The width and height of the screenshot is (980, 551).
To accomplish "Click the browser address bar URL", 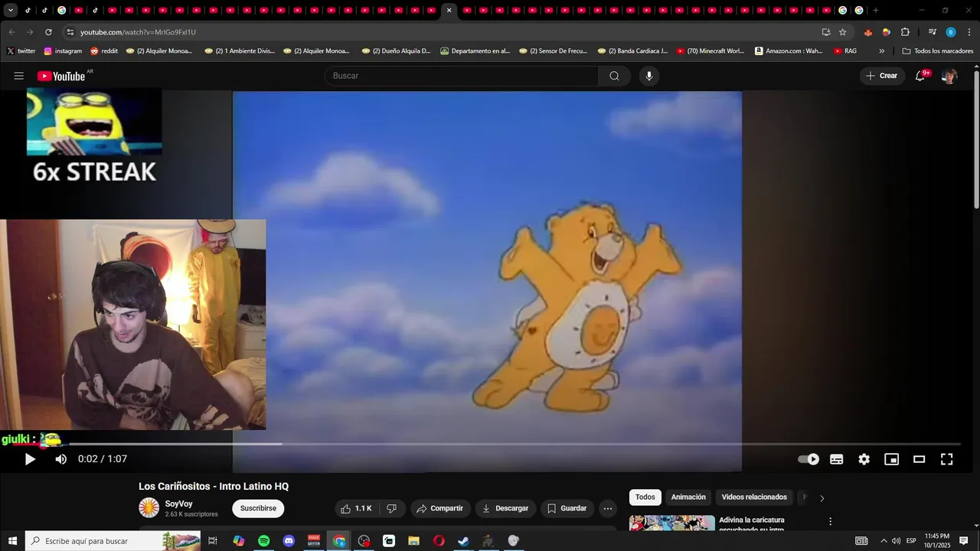I will pyautogui.click(x=138, y=32).
